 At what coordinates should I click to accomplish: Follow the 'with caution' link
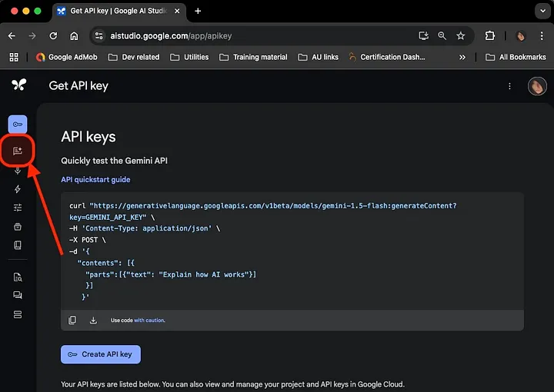tap(149, 321)
